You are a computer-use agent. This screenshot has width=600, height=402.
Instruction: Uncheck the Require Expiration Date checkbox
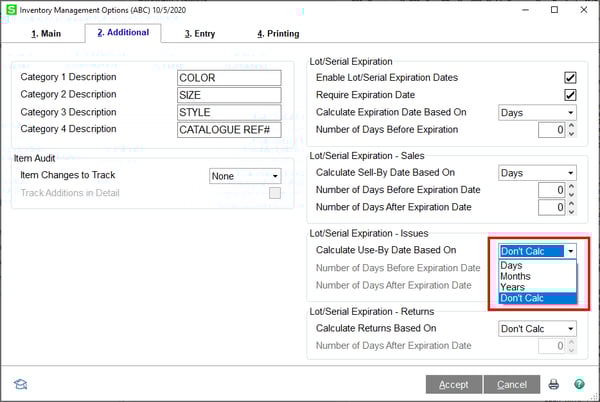click(570, 95)
